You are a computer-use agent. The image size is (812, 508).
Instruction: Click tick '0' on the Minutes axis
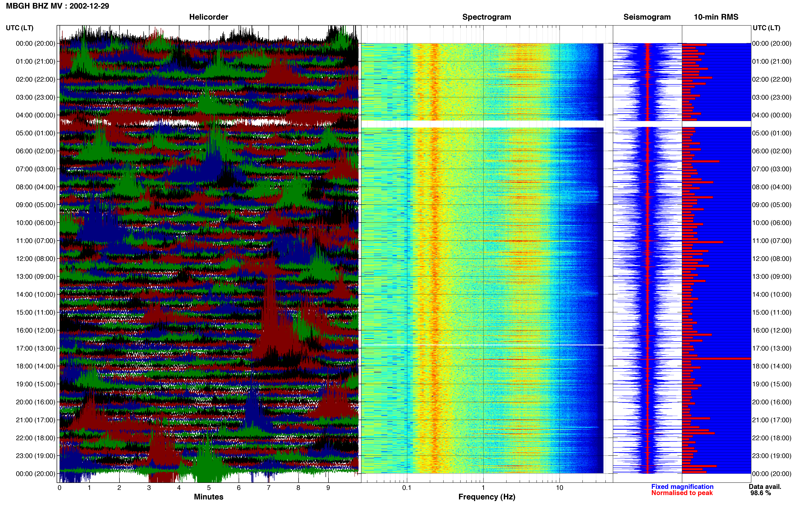(x=59, y=488)
